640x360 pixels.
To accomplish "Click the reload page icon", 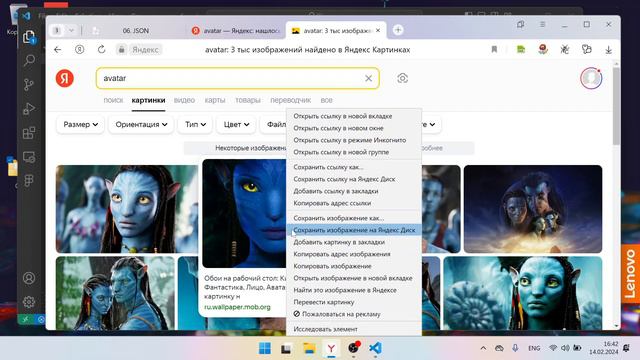I will tap(102, 49).
